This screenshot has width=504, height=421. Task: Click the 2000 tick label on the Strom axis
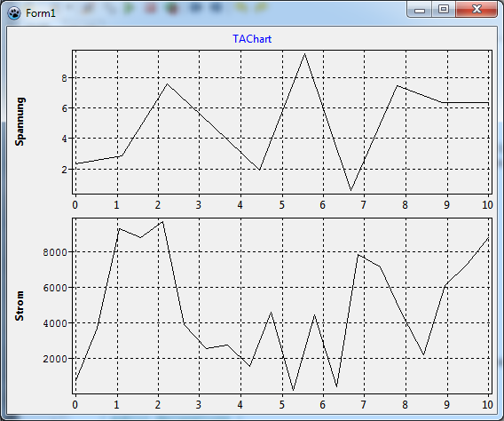(x=55, y=359)
